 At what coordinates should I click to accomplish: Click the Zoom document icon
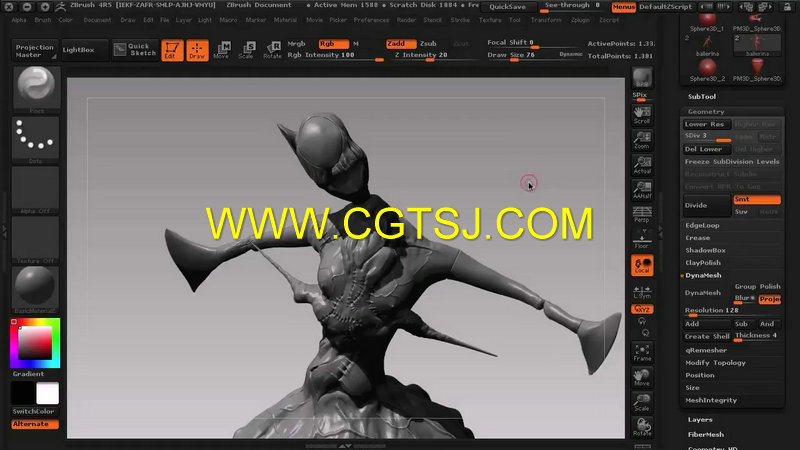642,140
